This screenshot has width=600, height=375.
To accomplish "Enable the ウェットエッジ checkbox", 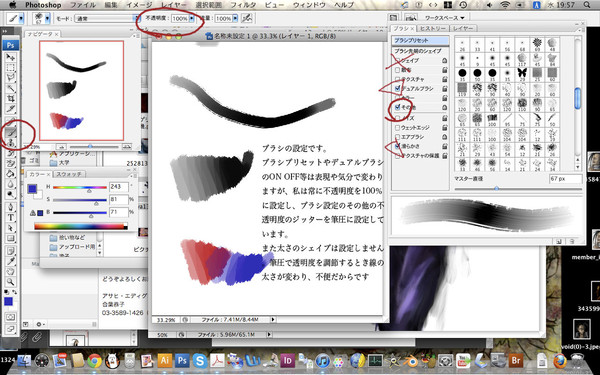I will (397, 127).
